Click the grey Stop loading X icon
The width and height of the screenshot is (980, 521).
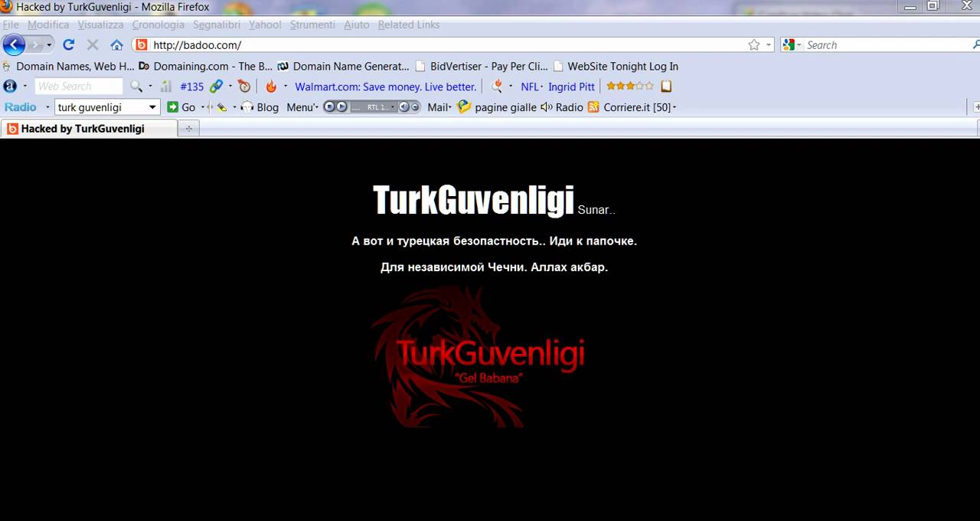click(x=93, y=44)
